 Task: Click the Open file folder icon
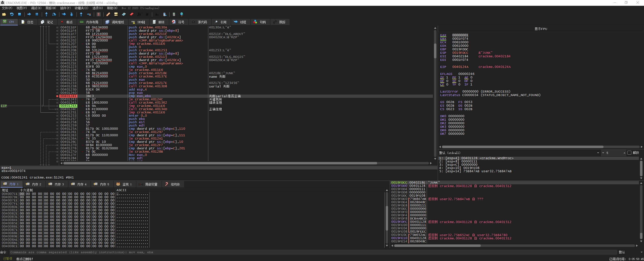(4, 14)
